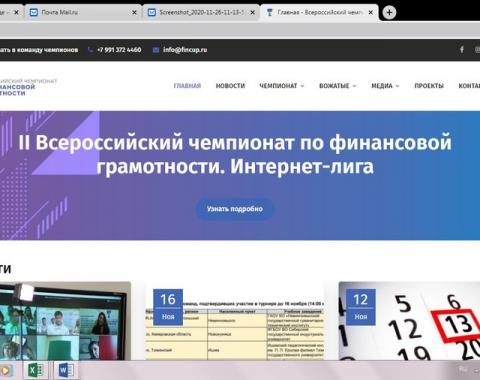Select the Главная - Всероссийский tab

319,13
